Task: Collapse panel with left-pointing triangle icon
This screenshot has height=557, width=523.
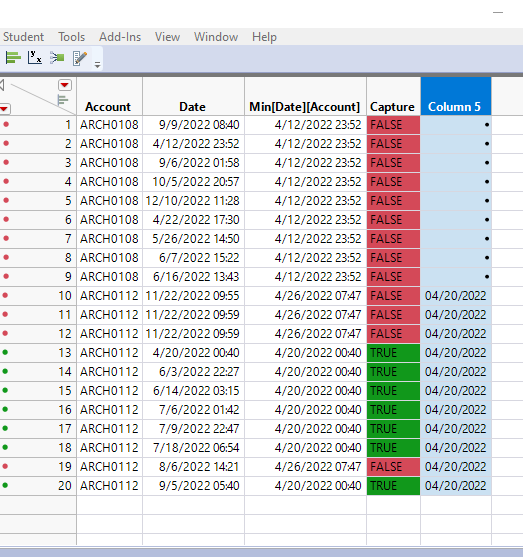Action: [x=2, y=85]
